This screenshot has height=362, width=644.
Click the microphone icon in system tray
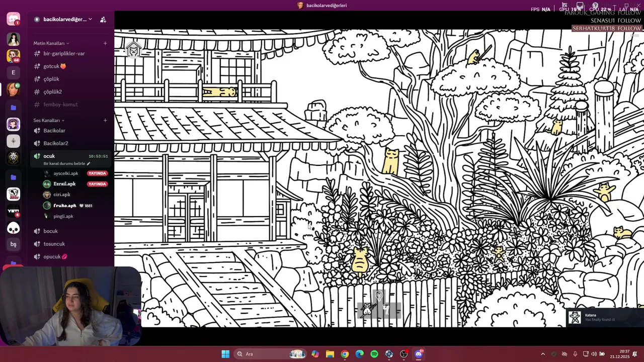click(x=575, y=354)
